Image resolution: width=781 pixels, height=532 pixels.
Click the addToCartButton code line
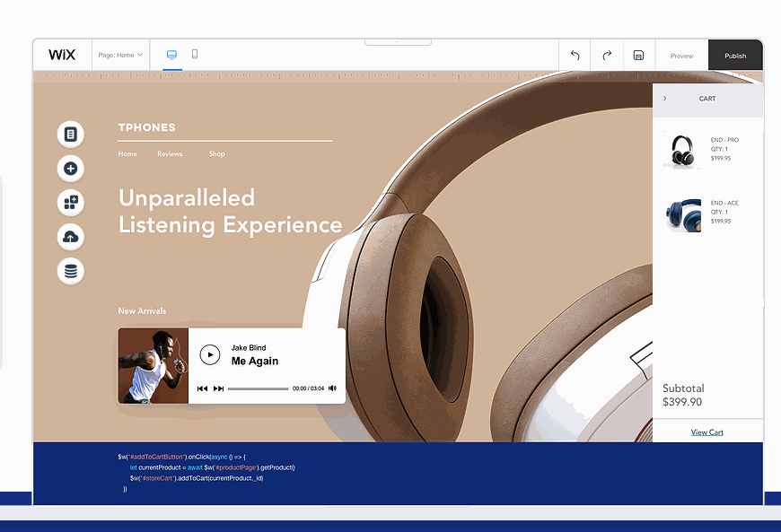pos(182,457)
